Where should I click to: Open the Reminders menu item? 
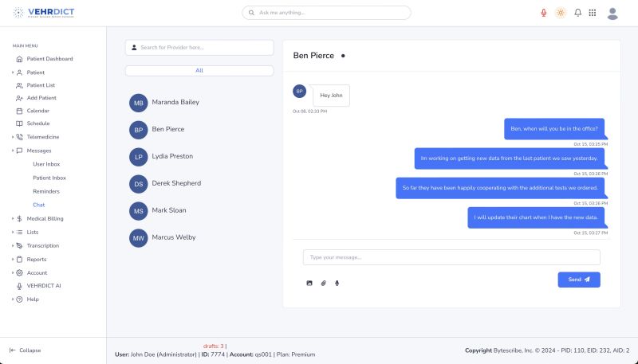[x=45, y=191]
